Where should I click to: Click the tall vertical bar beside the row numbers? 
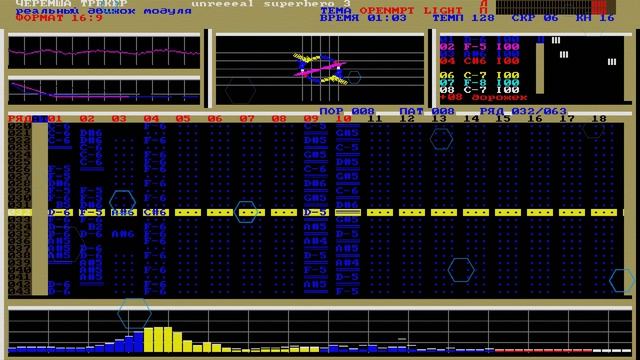pyautogui.click(x=40, y=209)
